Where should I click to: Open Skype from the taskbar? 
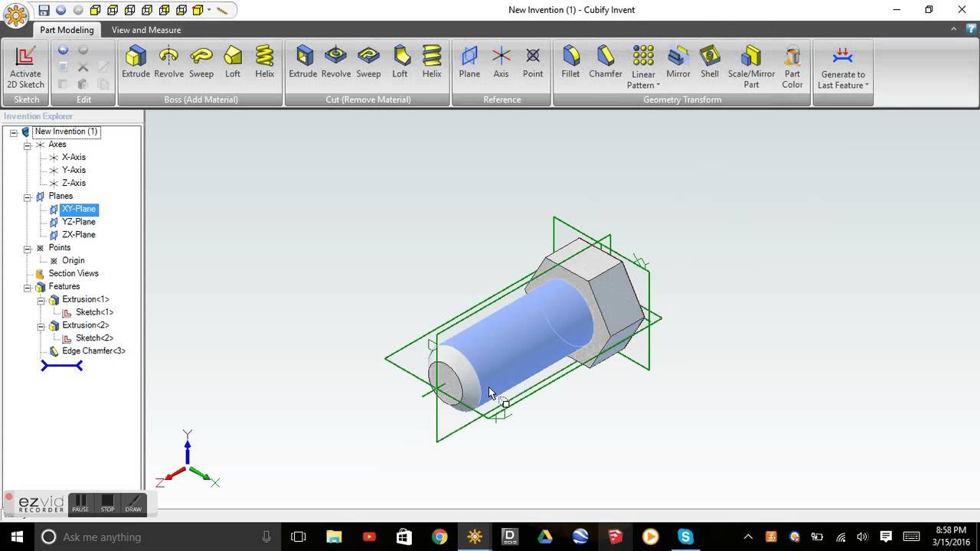pyautogui.click(x=685, y=536)
